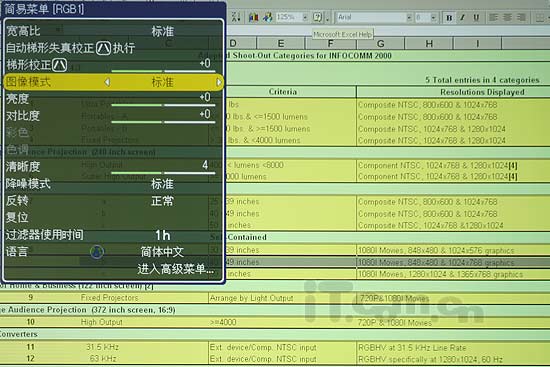The height and width of the screenshot is (367, 550).
Task: Select the 图像模式 menu row
Action: (113, 82)
